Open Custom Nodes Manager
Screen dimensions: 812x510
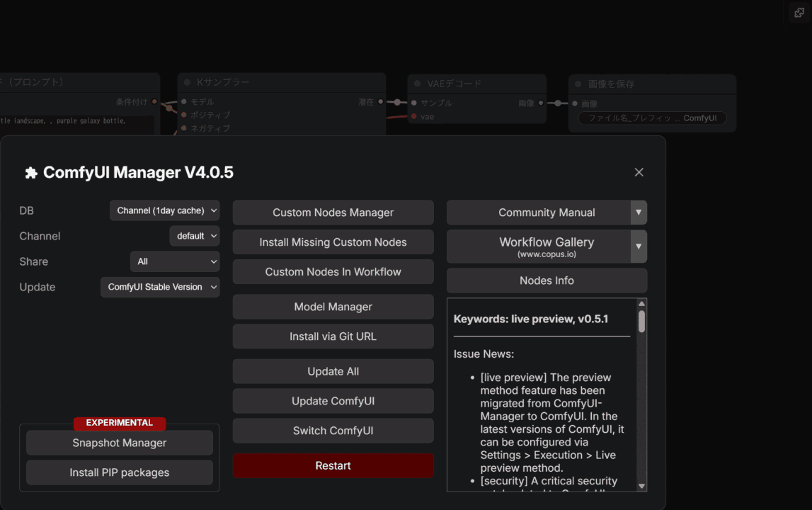click(333, 212)
